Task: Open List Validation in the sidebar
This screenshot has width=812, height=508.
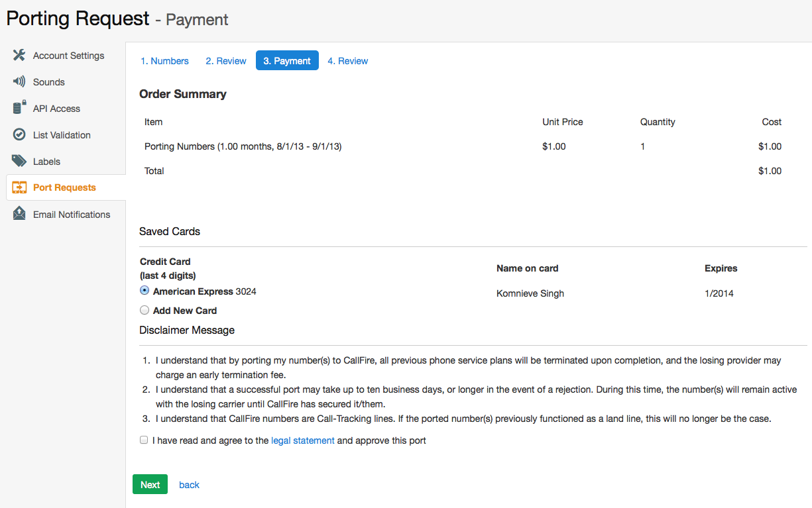Action: click(62, 135)
